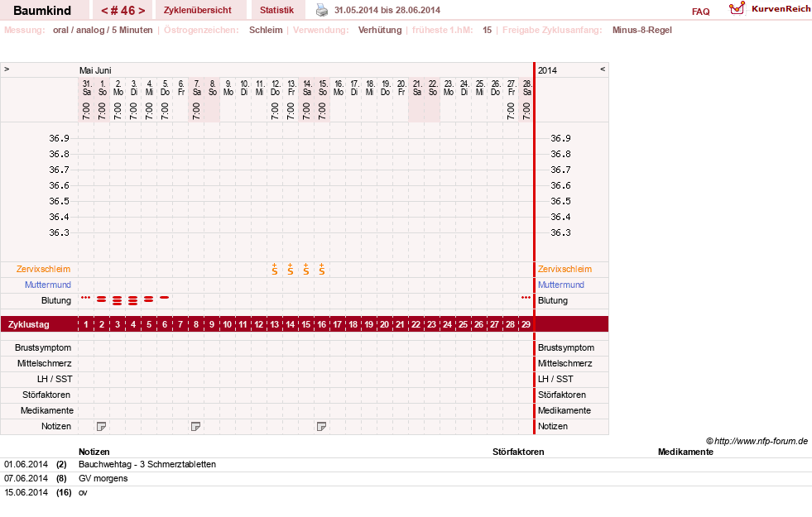812x517 pixels.
Task: Click the printer icon
Action: [x=322, y=10]
